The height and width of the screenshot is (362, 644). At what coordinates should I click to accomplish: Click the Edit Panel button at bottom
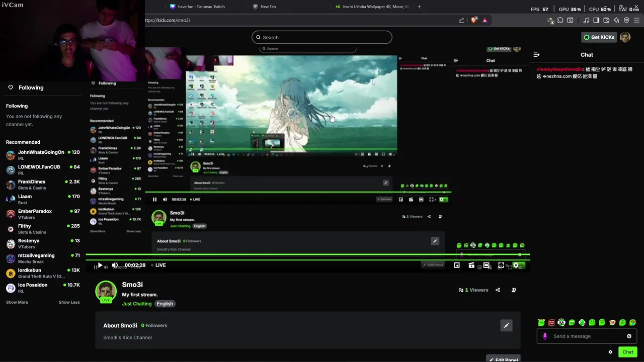(x=503, y=359)
